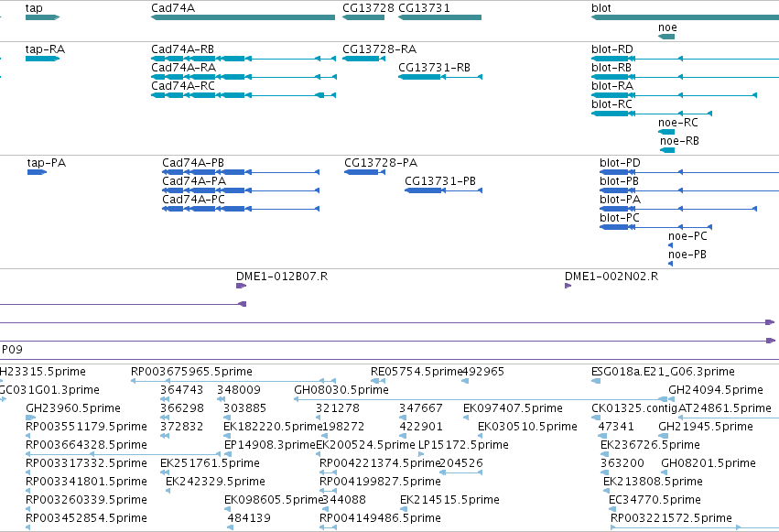The image size is (779, 532).
Task: Select the Cad74A-RA transcript label
Action: (x=183, y=68)
